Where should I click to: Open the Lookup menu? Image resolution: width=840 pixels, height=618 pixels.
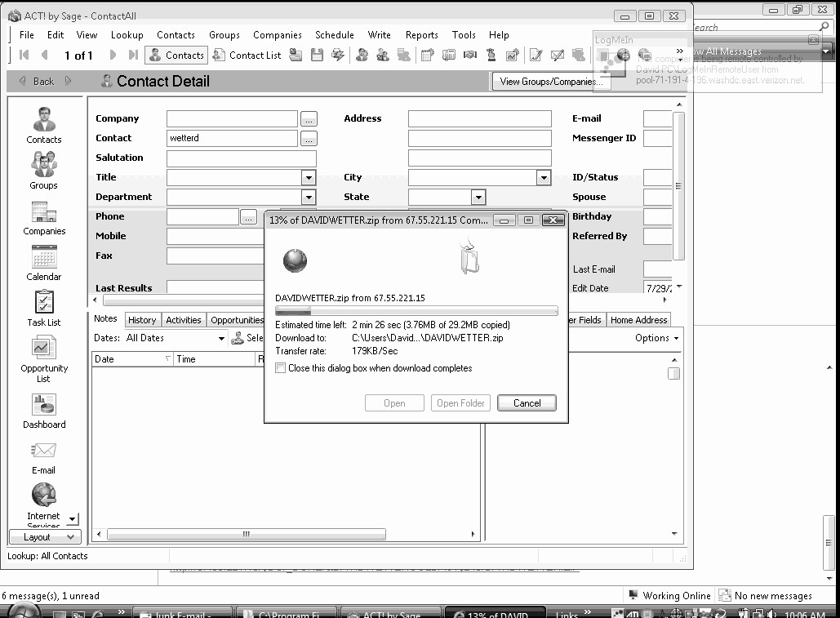click(127, 35)
